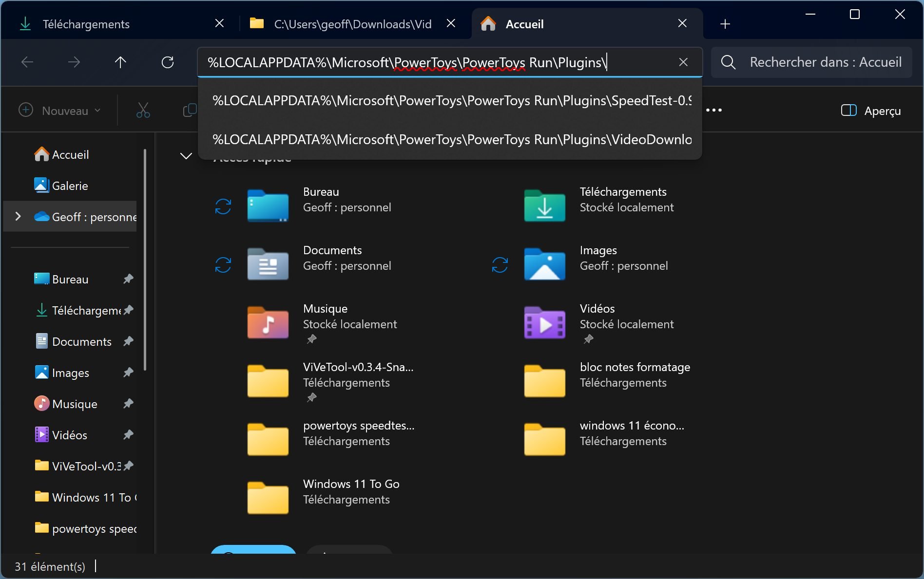Click the 31 élément(s) status text
This screenshot has height=579, width=924.
pos(50,566)
